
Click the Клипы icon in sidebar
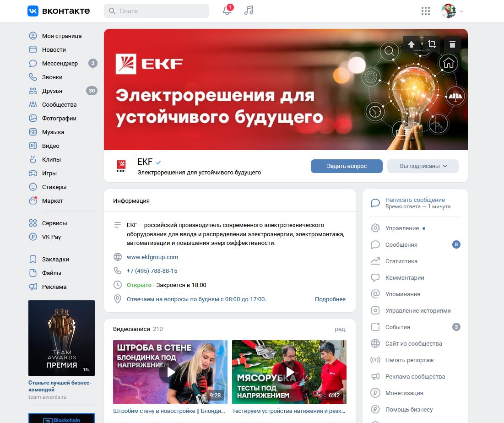click(x=33, y=159)
